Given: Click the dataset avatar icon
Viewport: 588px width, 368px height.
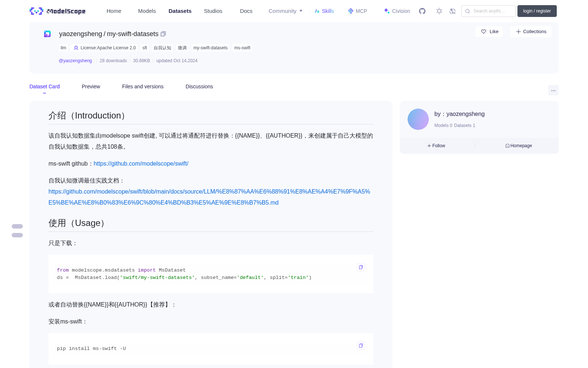Looking at the screenshot, I should pyautogui.click(x=47, y=34).
